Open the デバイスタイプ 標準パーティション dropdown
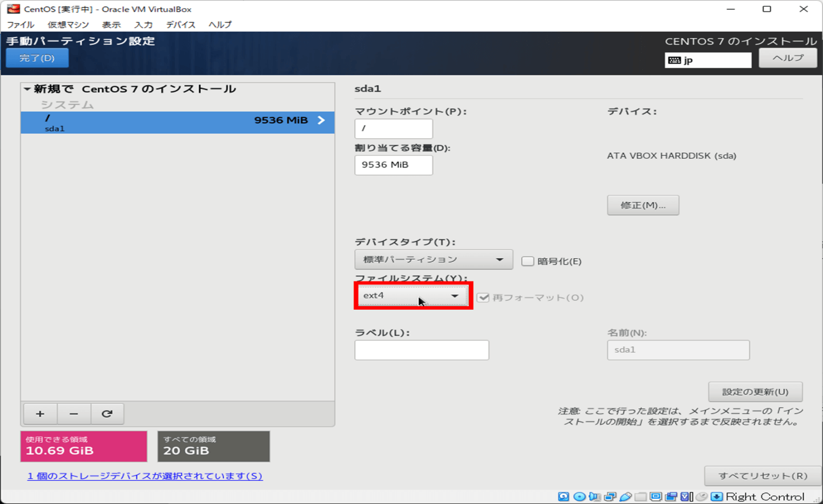 tap(433, 260)
